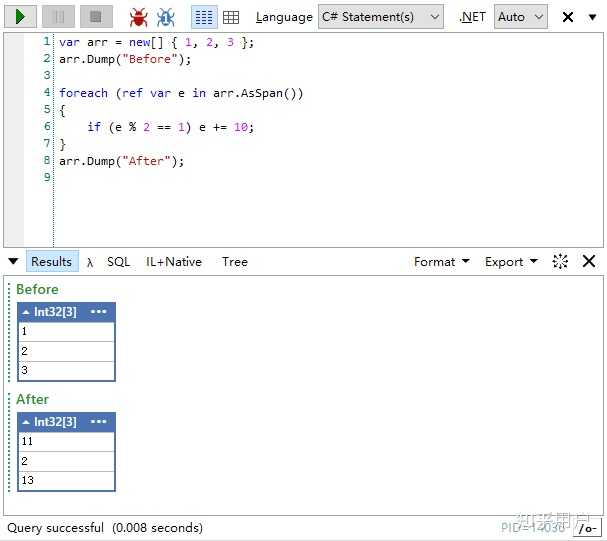Start debugging with the red bug icon
This screenshot has height=541, width=607.
(x=138, y=17)
